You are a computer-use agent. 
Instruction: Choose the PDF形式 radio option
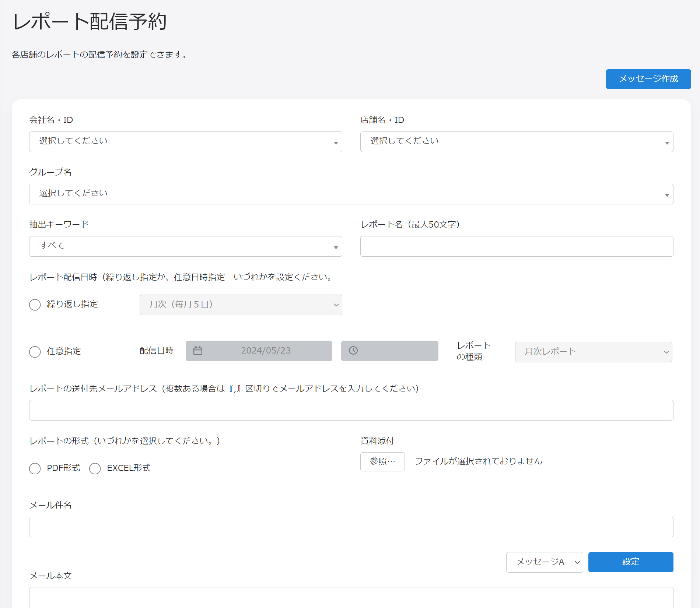click(35, 468)
